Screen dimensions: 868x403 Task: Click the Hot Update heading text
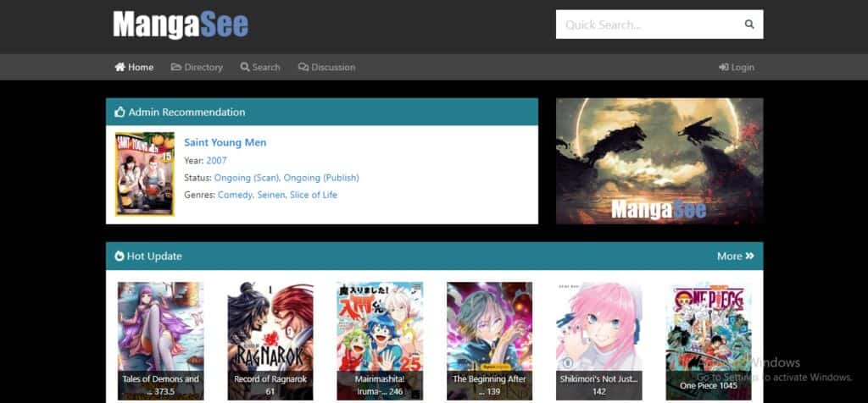click(x=154, y=256)
